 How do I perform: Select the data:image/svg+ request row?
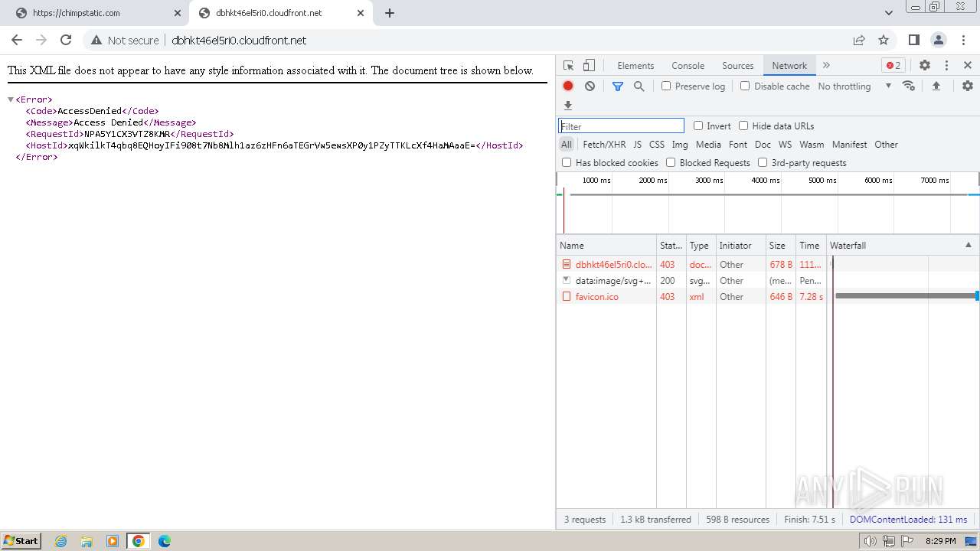(768, 281)
